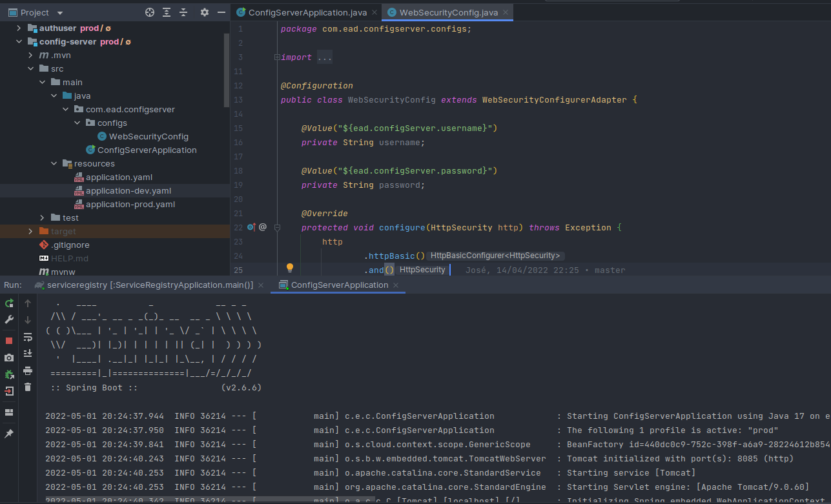This screenshot has height=504, width=831.
Task: Click the WebSecurityConfig class icon in the tree
Action: coord(102,137)
